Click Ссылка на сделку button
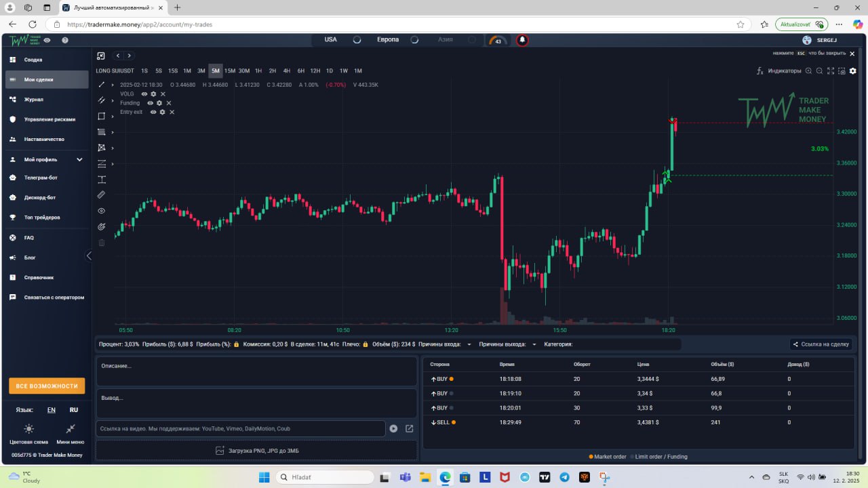The image size is (868, 488). 821,344
